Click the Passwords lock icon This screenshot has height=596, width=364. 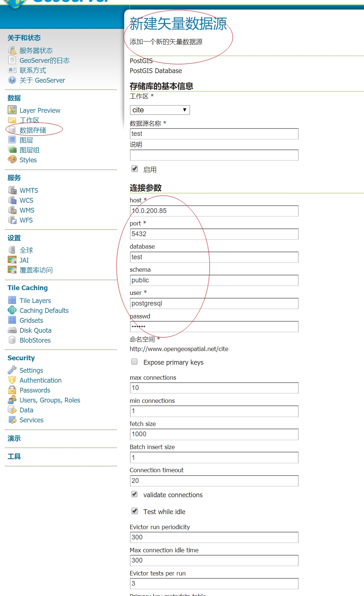[x=12, y=390]
